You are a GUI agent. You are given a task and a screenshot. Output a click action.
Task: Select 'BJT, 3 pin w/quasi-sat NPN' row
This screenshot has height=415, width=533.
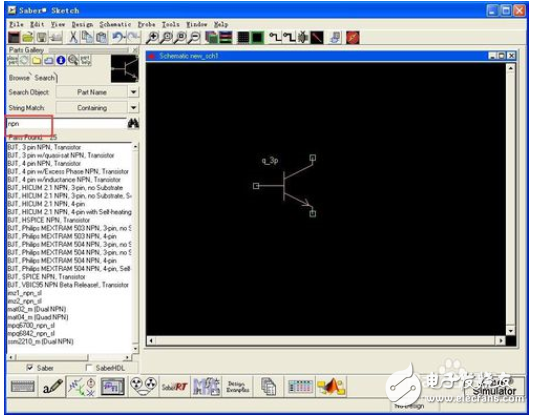point(69,155)
